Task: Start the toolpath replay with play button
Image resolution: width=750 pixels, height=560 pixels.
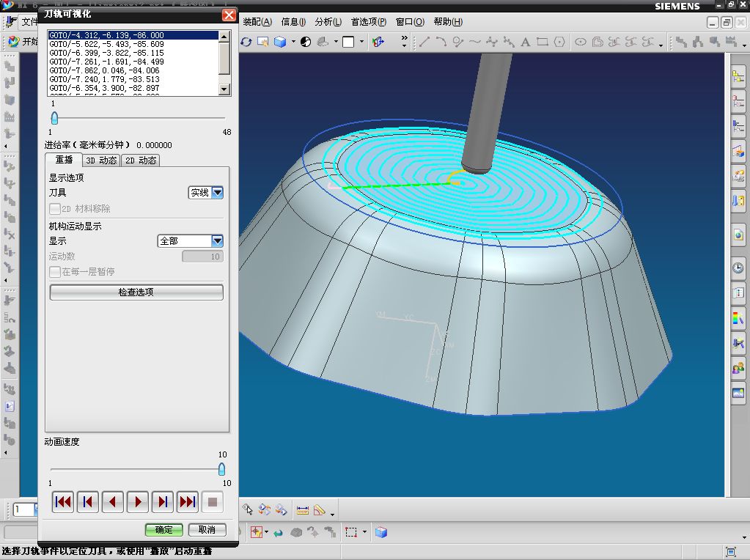Action: tap(138, 501)
